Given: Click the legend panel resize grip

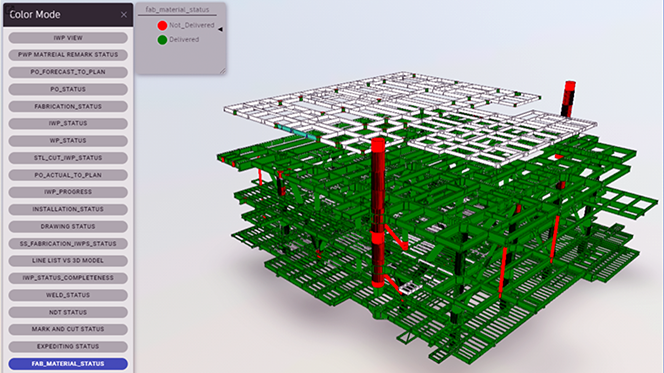Looking at the screenshot, I should point(222,71).
